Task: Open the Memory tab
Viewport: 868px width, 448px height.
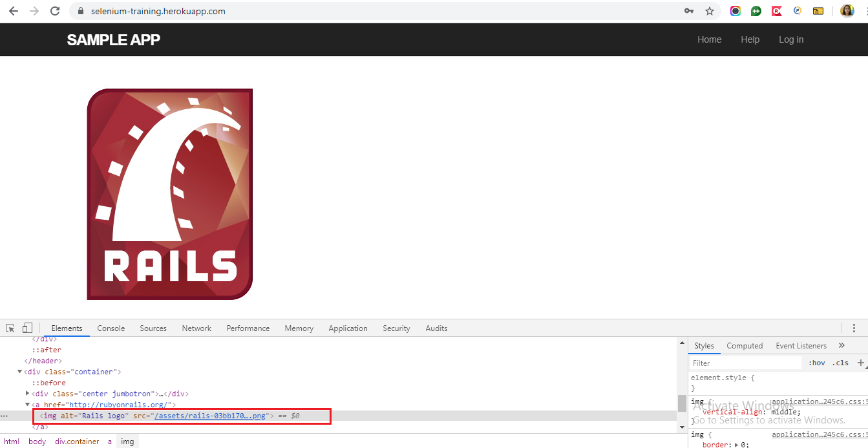Action: click(x=299, y=328)
